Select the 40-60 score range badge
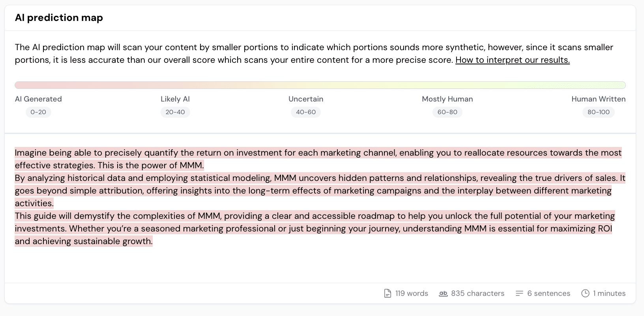 [306, 112]
